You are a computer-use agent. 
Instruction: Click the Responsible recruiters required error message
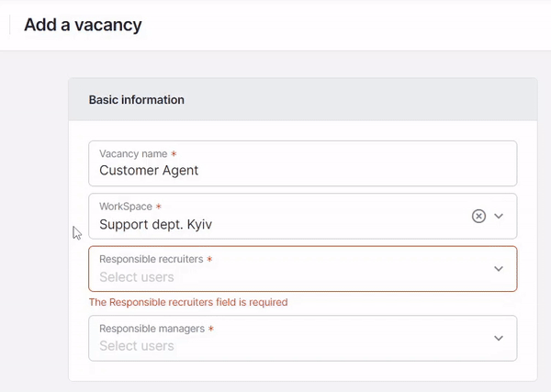pyautogui.click(x=188, y=302)
